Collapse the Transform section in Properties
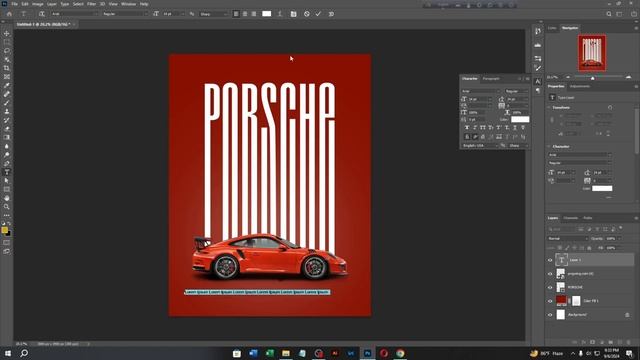 pos(549,107)
